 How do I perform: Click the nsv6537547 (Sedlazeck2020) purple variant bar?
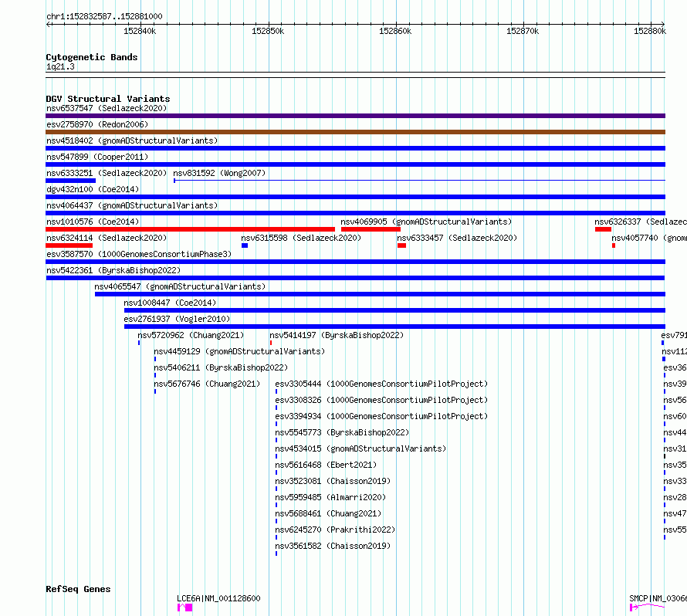(355, 116)
